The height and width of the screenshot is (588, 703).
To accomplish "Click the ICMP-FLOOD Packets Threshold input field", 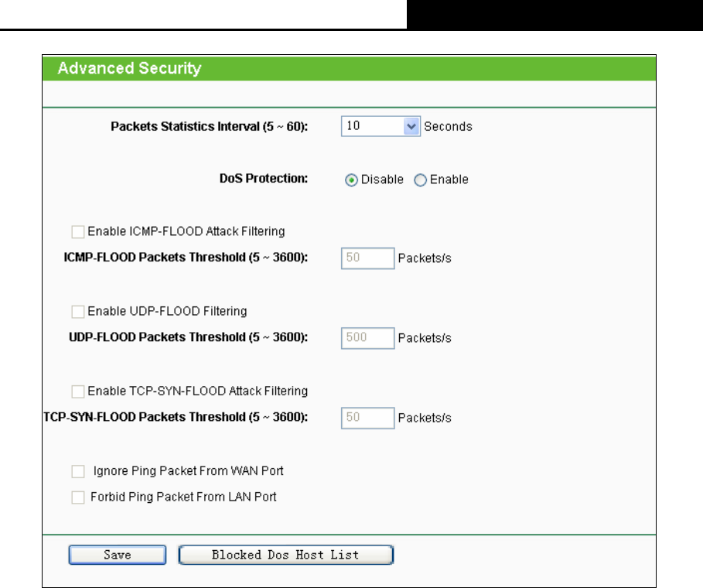I will click(367, 258).
